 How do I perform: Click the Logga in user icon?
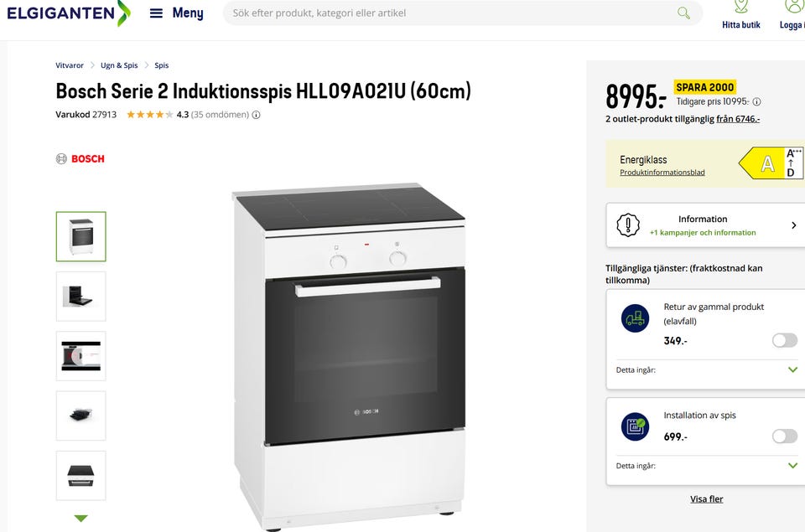(x=793, y=8)
